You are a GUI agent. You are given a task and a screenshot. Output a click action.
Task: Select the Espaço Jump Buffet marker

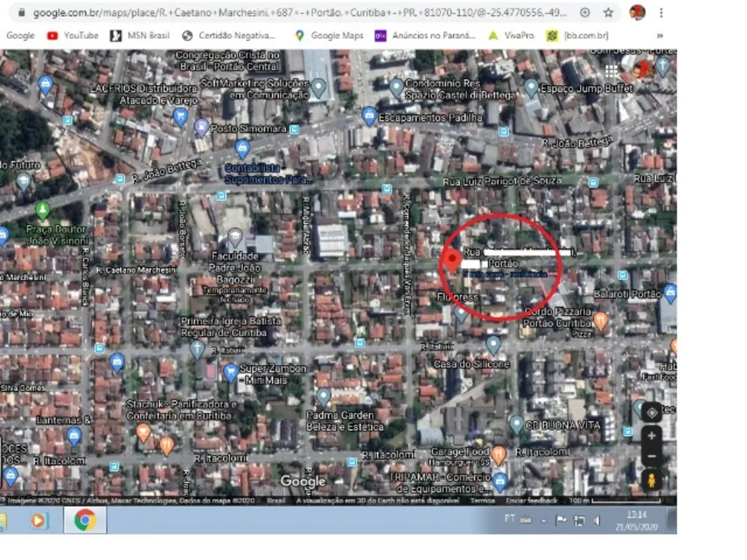(530, 89)
